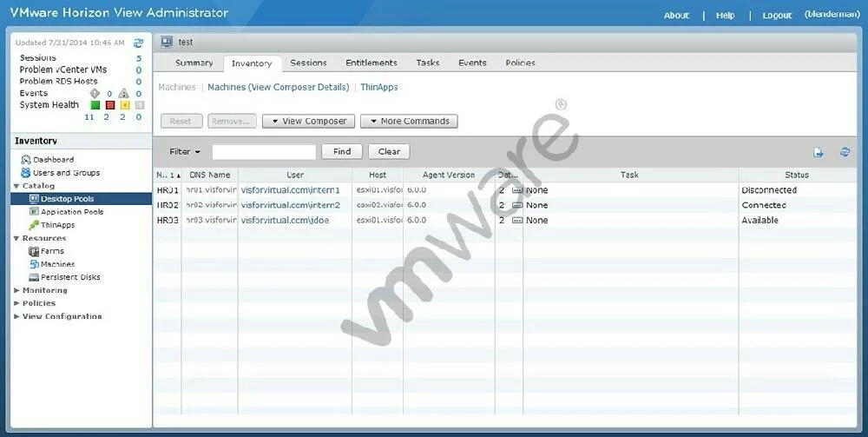The width and height of the screenshot is (868, 437).
Task: Refresh the machines table with the refresh icon
Action: pyautogui.click(x=845, y=152)
